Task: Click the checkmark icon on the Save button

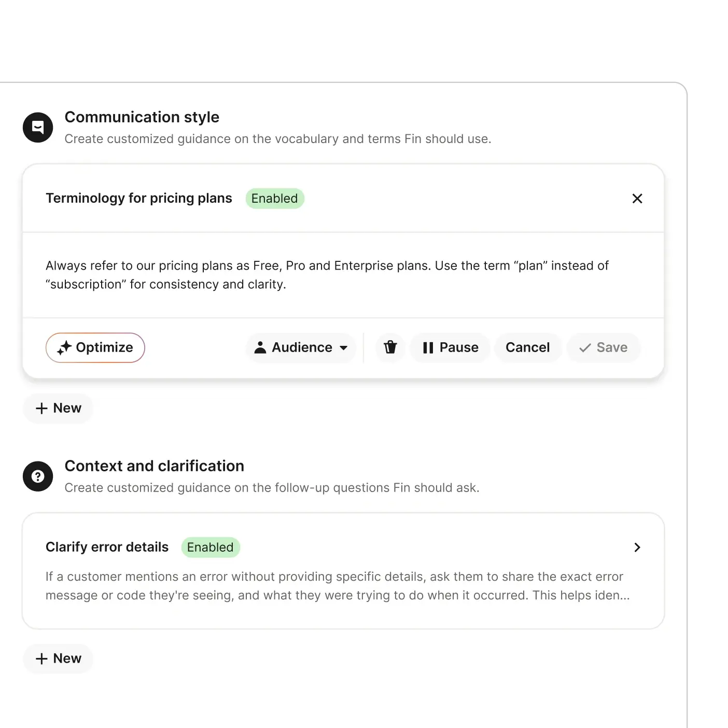Action: click(x=585, y=348)
